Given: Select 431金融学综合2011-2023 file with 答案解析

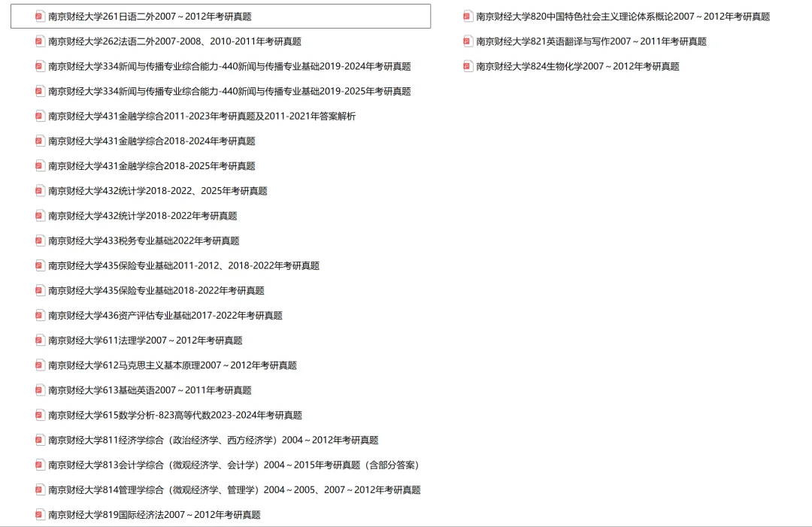Looking at the screenshot, I should 202,116.
